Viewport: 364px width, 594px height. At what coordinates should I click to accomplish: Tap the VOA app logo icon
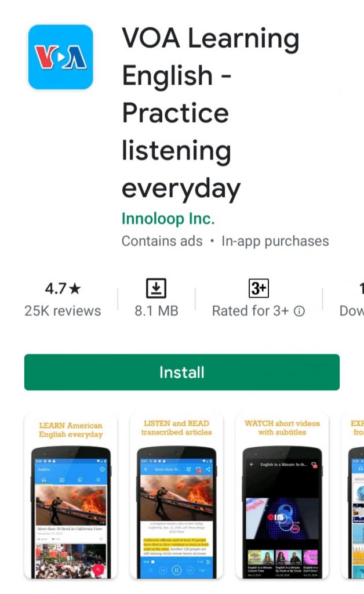tap(60, 57)
